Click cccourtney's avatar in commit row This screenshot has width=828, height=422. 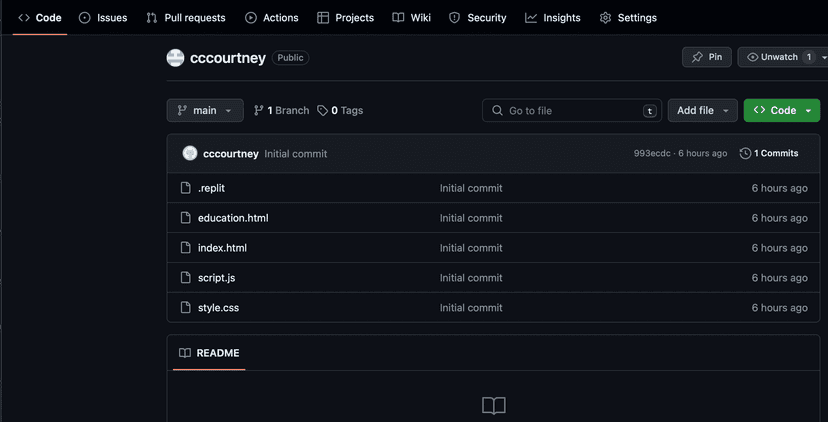(x=190, y=154)
